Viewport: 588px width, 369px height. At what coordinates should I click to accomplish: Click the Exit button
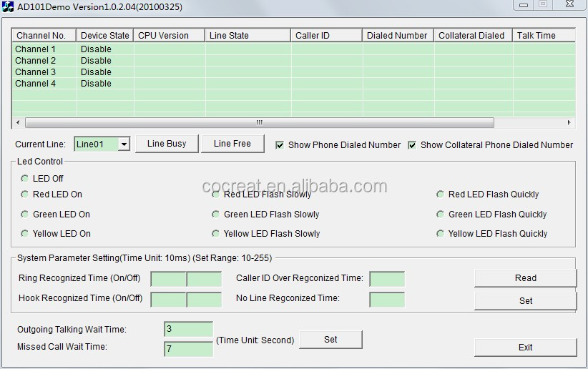[x=525, y=348]
